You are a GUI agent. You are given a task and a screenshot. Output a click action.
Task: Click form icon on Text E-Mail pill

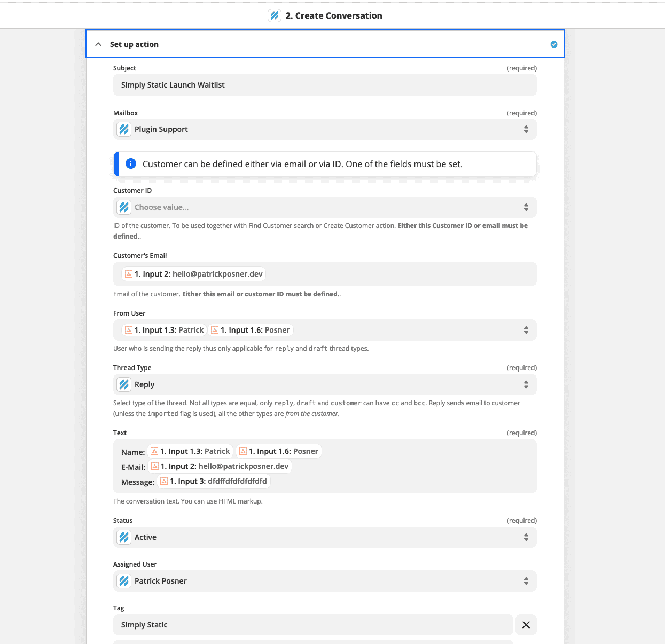(155, 466)
